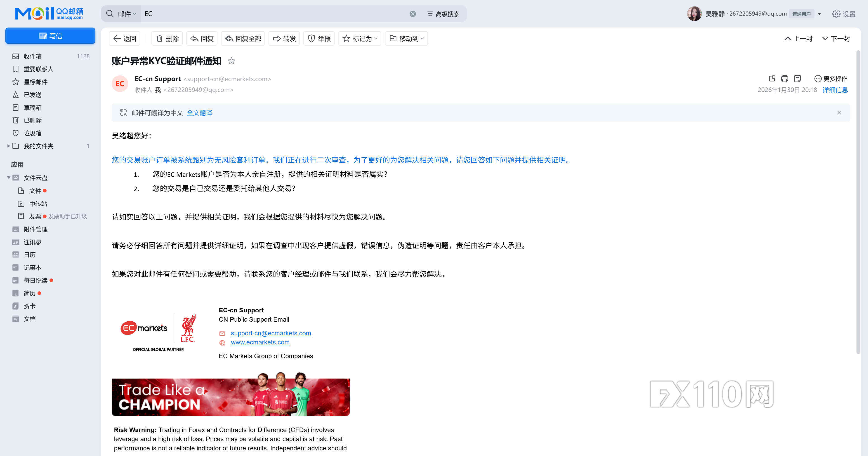The height and width of the screenshot is (456, 868).
Task: Click 全文翻译 translate link
Action: point(199,113)
